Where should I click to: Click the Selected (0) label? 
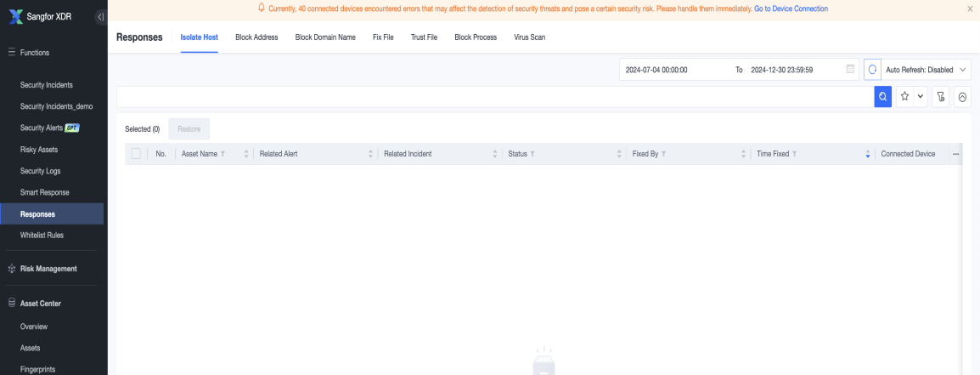coord(143,129)
